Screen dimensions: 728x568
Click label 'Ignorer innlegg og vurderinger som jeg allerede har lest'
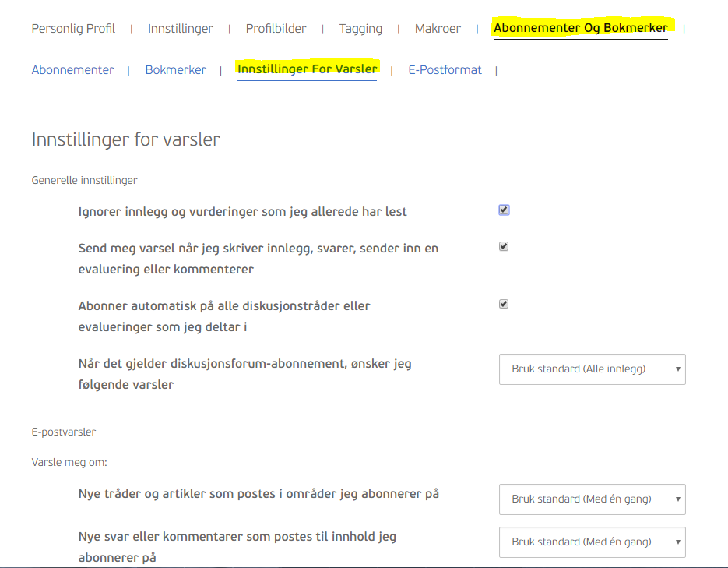point(242,212)
